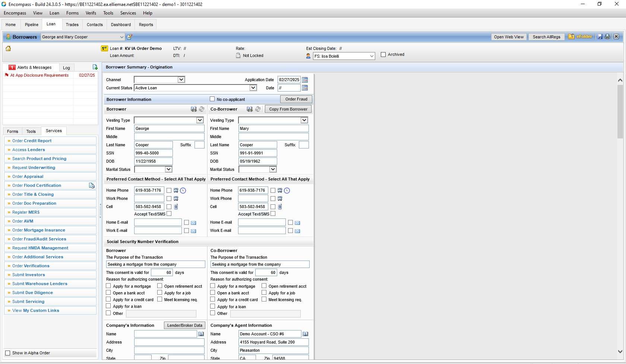The height and width of the screenshot is (364, 626).
Task: Open the Application Date calendar icon
Action: click(x=305, y=80)
